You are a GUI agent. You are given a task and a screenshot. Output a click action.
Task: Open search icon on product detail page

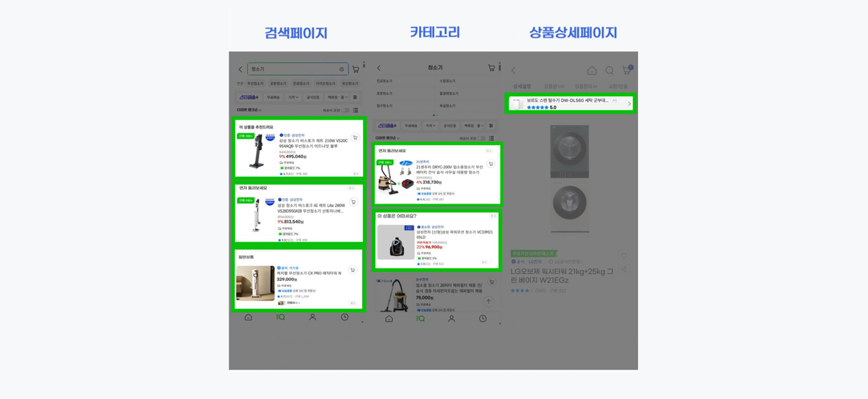pos(609,70)
